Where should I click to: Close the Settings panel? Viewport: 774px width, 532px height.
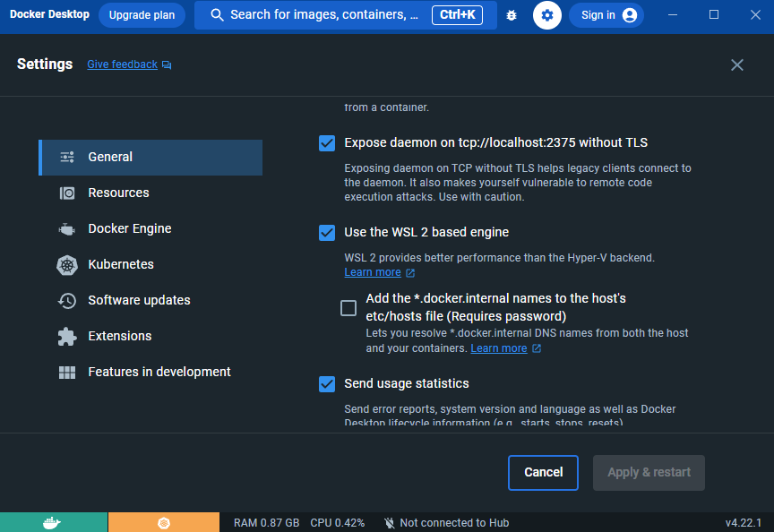(737, 64)
